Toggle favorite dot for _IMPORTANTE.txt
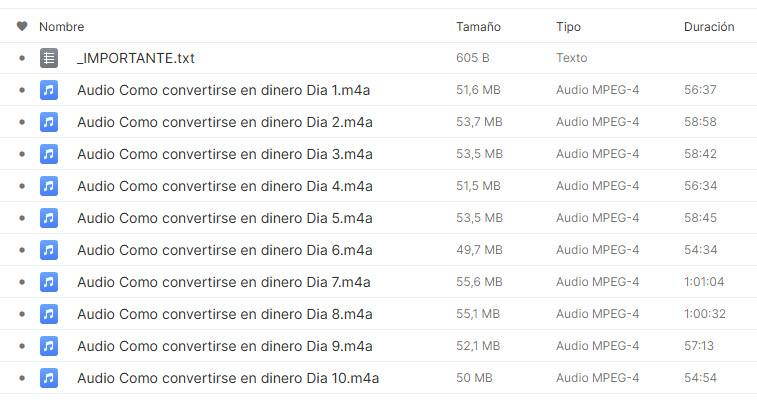 22,58
